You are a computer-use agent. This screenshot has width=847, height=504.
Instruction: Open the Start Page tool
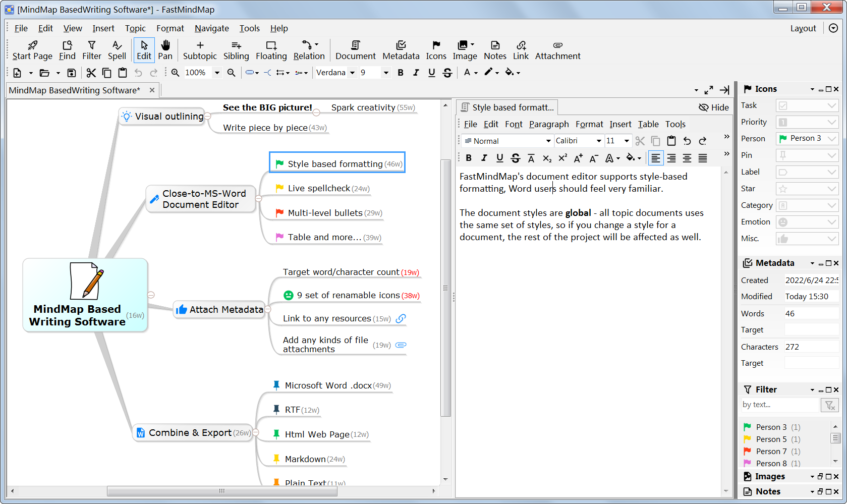(x=32, y=50)
